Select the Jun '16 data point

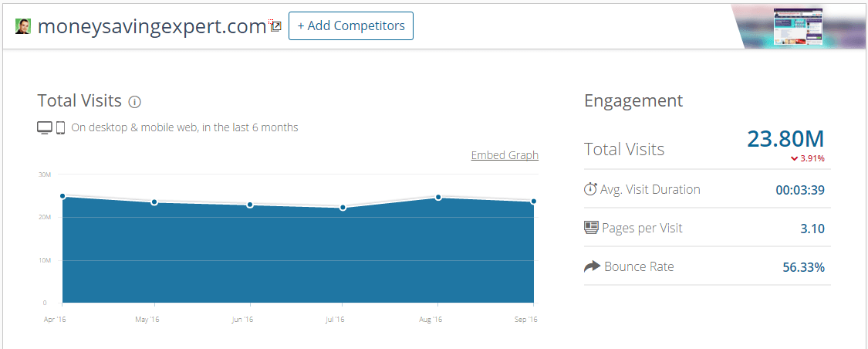pos(250,205)
